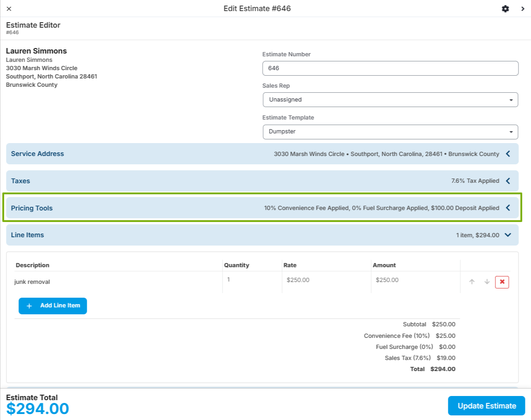Click the Update Estimate button
The image size is (531, 420).
pos(486,406)
